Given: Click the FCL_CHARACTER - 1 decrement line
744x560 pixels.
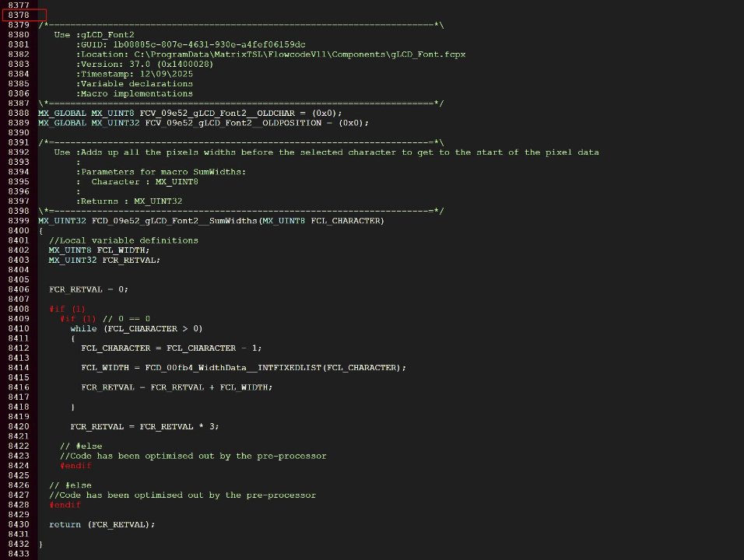Looking at the screenshot, I should pos(171,348).
